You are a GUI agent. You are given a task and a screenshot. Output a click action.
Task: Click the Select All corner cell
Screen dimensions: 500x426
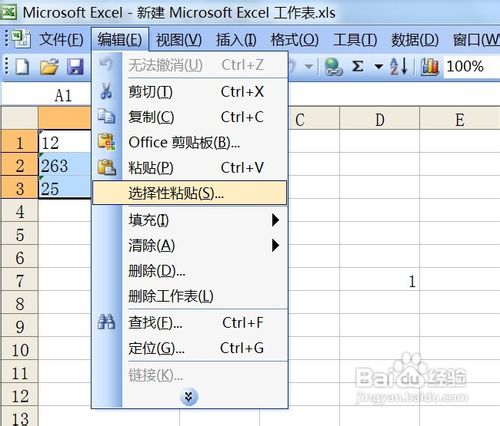[x=19, y=118]
